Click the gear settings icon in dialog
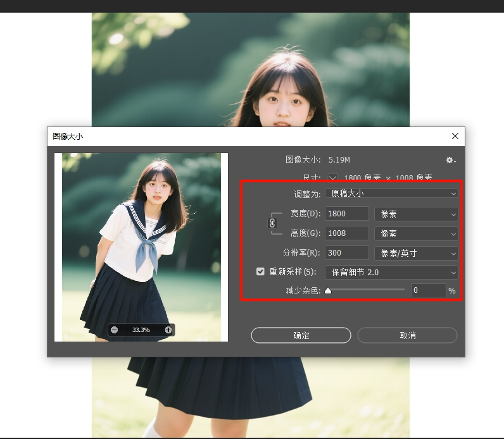Image resolution: width=504 pixels, height=439 pixels. (451, 160)
